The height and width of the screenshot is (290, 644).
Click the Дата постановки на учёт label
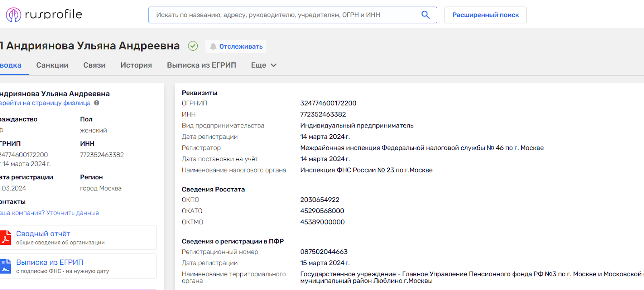pos(220,159)
